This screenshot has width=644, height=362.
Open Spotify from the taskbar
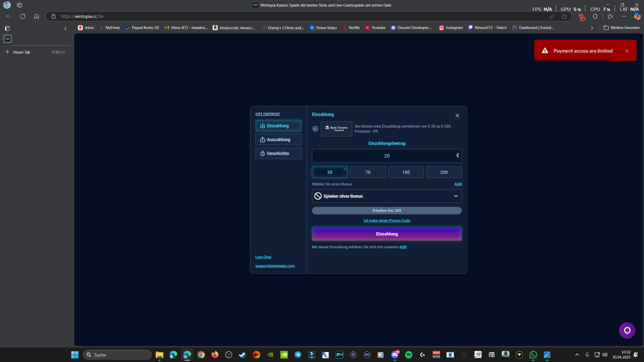coord(409,355)
